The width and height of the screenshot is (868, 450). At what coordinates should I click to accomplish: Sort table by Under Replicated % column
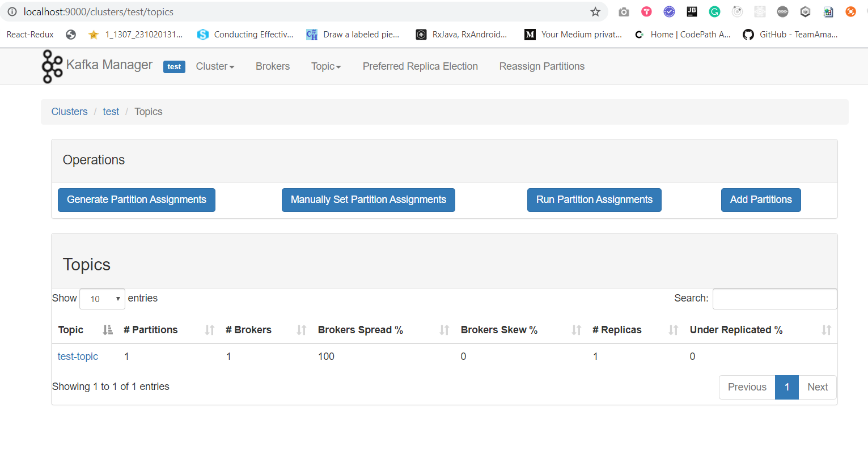tap(761, 330)
